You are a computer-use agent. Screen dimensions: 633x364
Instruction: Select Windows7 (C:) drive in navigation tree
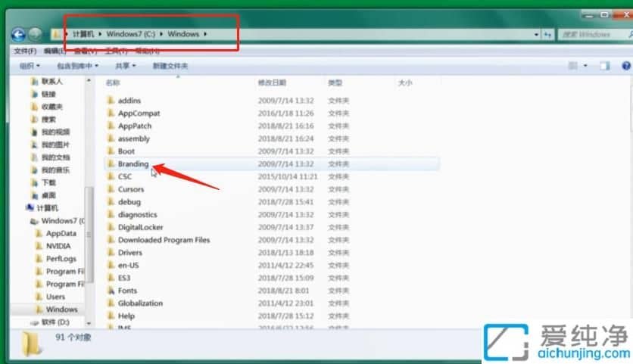tap(63, 221)
